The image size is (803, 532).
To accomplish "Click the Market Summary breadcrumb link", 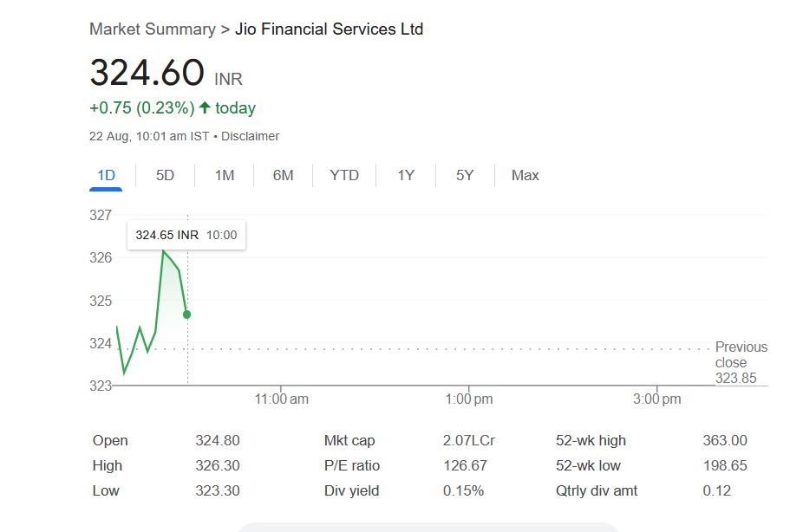I will point(152,29).
